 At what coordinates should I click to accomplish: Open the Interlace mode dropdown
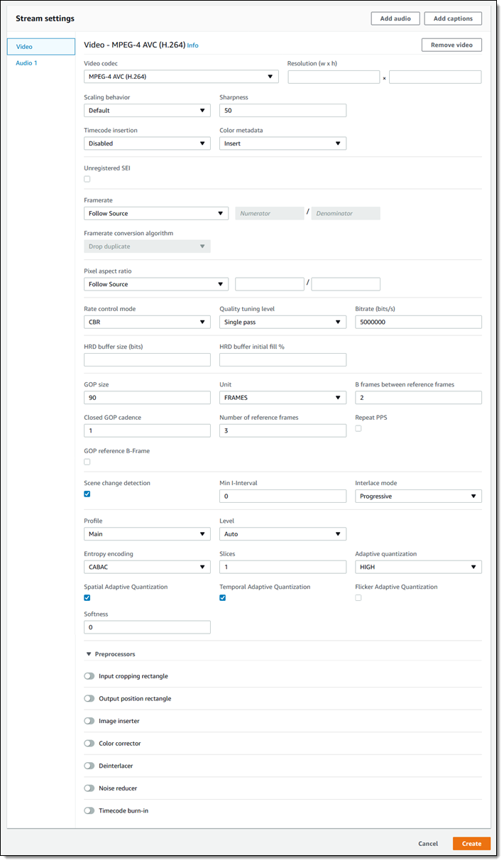tap(418, 496)
